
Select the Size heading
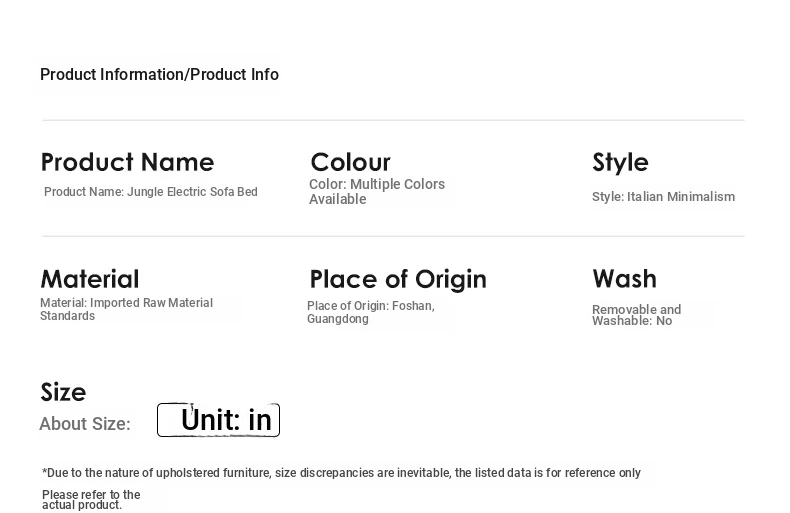click(63, 392)
